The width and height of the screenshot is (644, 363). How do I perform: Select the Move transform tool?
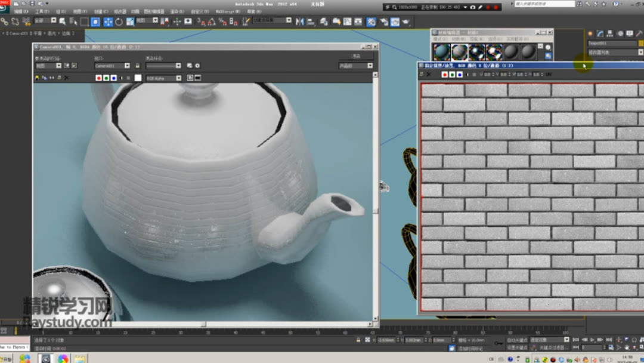coord(108,21)
